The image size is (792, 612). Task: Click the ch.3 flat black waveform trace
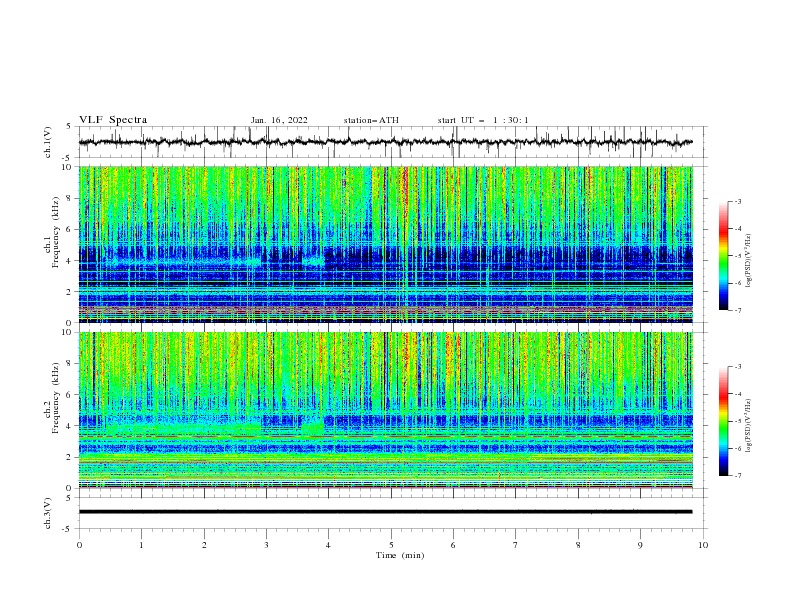(385, 512)
